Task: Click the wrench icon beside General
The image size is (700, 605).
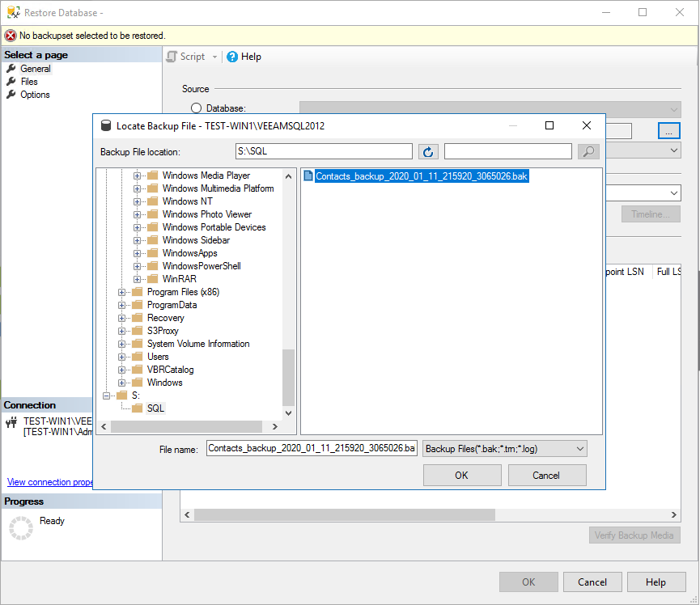Action: tap(11, 68)
